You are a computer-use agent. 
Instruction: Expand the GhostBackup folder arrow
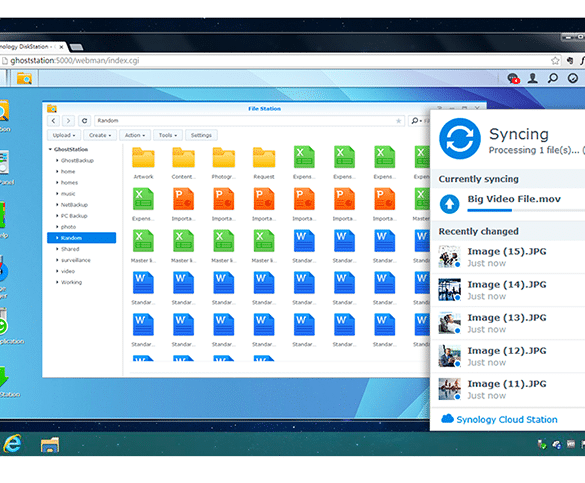(57, 160)
